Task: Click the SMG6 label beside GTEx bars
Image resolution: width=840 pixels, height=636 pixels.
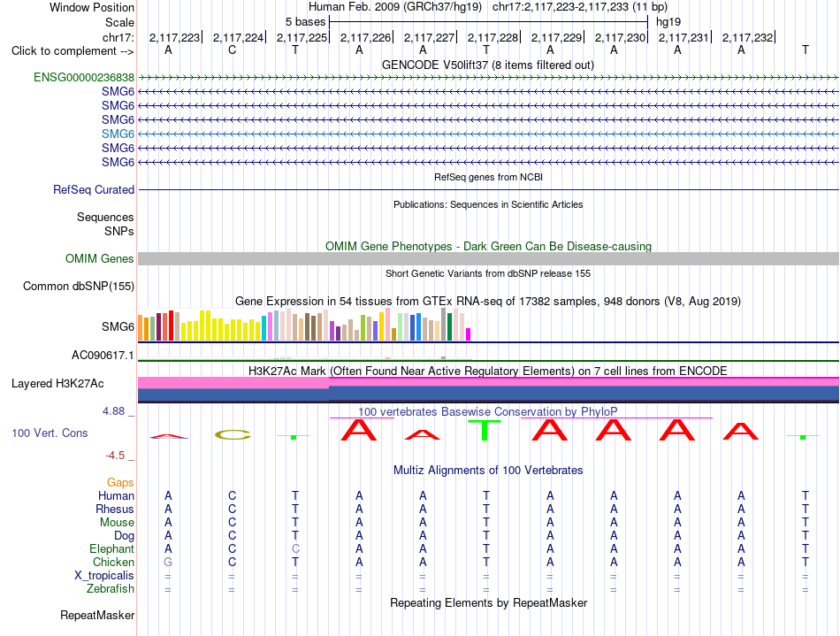Action: (118, 326)
